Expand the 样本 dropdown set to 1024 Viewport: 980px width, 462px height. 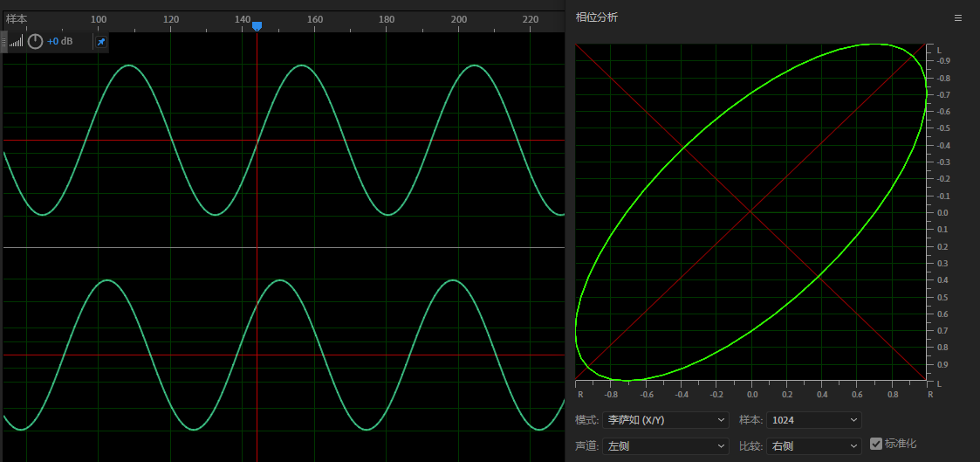[x=814, y=420]
